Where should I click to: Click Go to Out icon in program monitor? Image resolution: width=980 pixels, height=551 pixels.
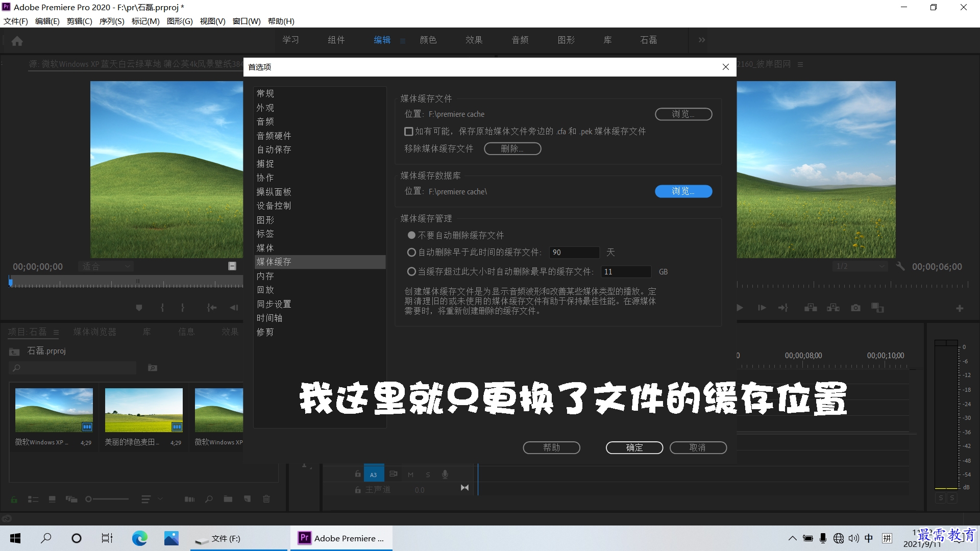point(783,308)
